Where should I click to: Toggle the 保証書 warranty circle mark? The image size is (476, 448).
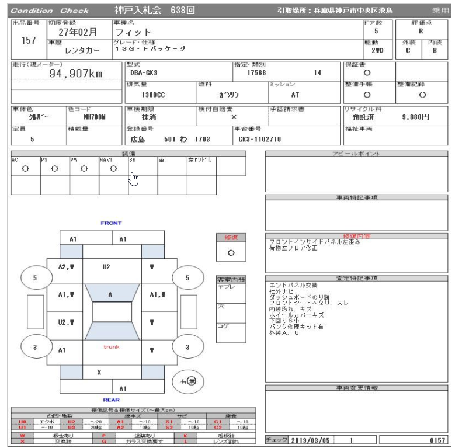point(366,73)
